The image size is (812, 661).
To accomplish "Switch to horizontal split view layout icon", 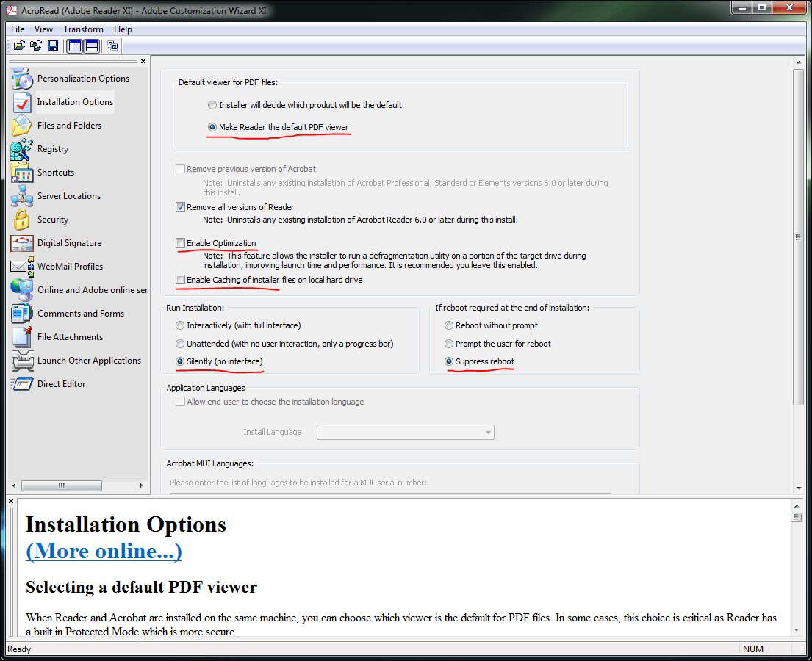I will click(x=91, y=45).
